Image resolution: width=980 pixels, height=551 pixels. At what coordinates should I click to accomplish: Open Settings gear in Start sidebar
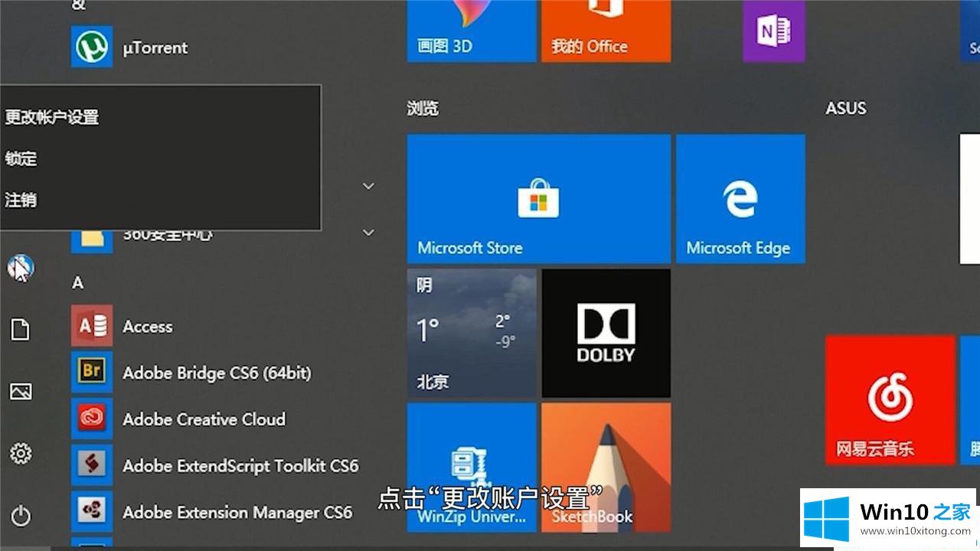click(x=21, y=454)
